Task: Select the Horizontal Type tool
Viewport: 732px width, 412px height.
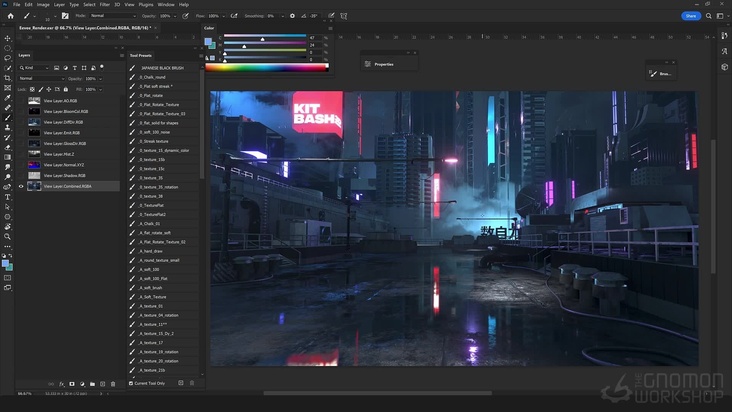Action: [x=7, y=197]
